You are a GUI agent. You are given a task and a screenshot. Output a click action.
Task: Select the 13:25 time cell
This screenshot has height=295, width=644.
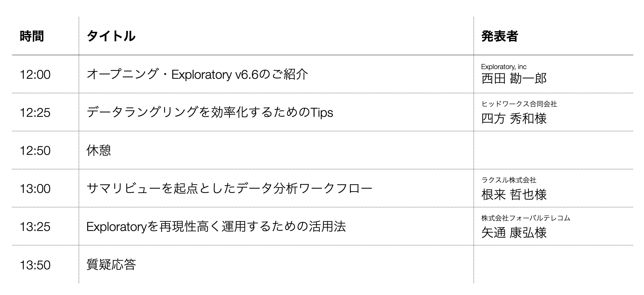pos(35,227)
